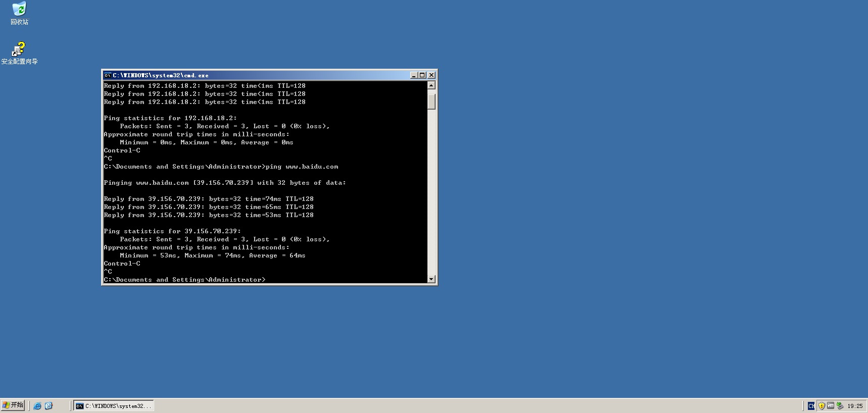Minimize the cmd.exe window
The height and width of the screenshot is (413, 868).
(414, 75)
